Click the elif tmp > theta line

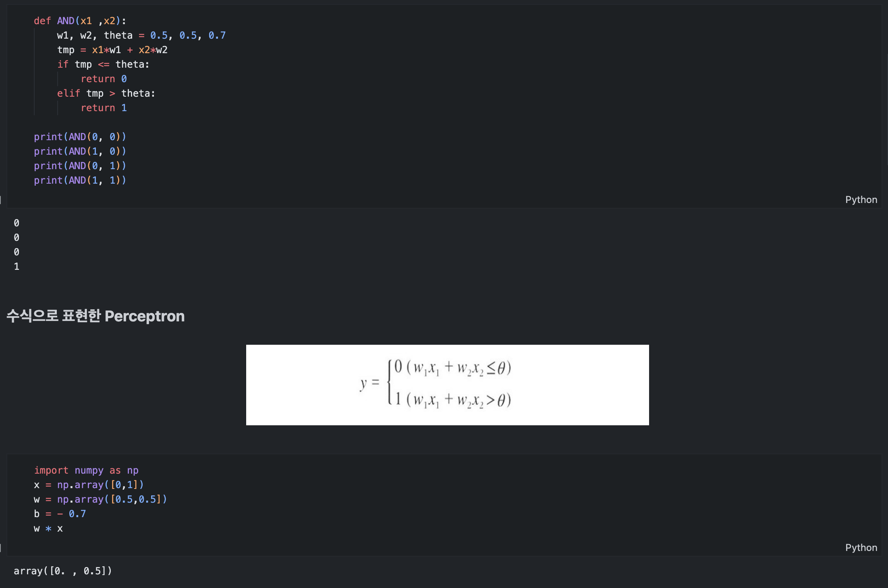(106, 93)
